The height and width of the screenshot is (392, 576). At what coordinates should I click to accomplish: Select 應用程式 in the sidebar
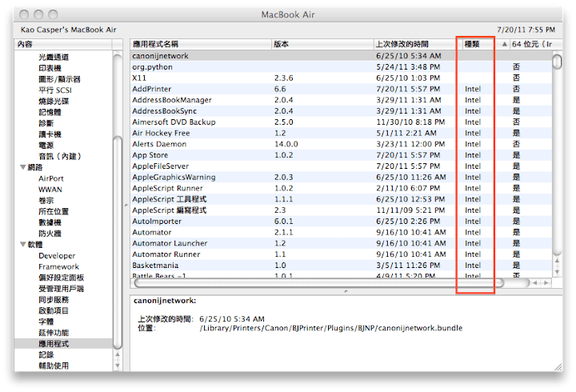(x=63, y=344)
